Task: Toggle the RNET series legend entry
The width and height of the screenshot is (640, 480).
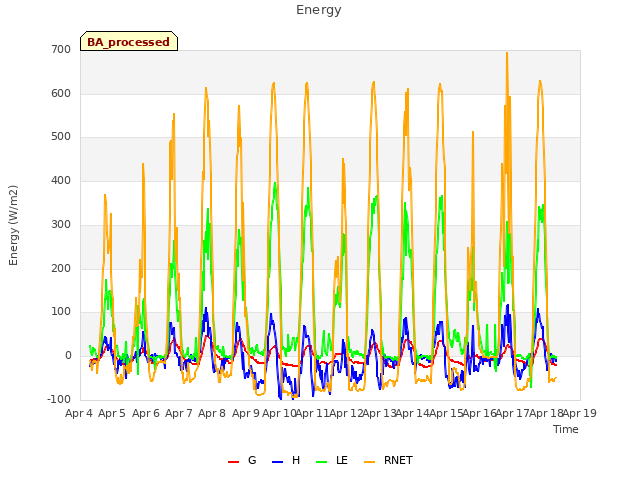Action: [388, 460]
